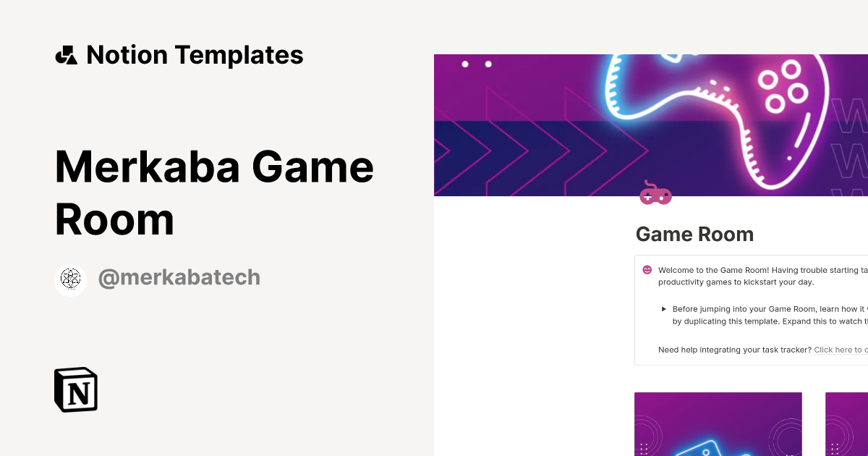Select the "Game Room" page title
This screenshot has height=456, width=868.
coord(694,234)
